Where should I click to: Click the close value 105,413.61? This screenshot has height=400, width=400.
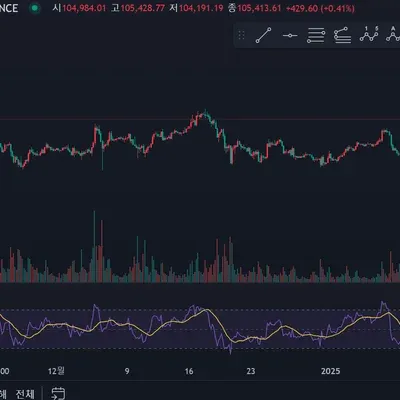pyautogui.click(x=259, y=8)
